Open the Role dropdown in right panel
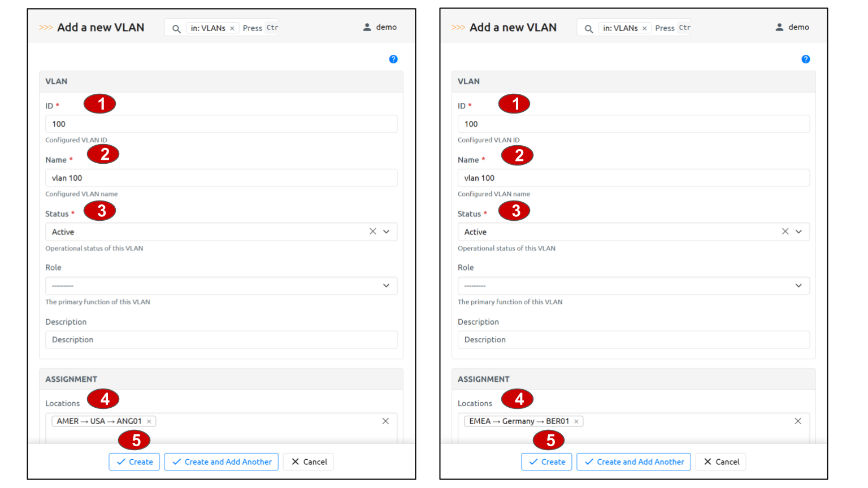The width and height of the screenshot is (868, 488). pos(633,286)
